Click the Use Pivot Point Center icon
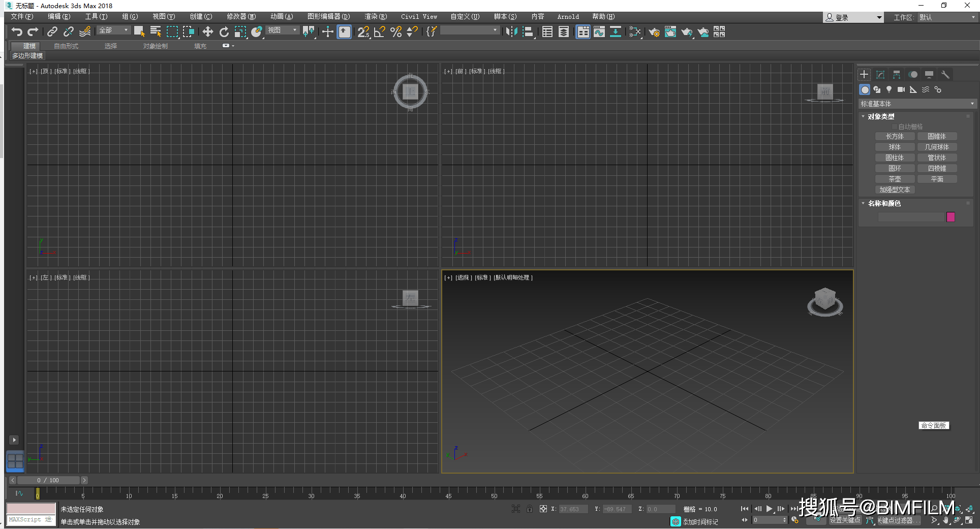The width and height of the screenshot is (980, 529). 309,32
